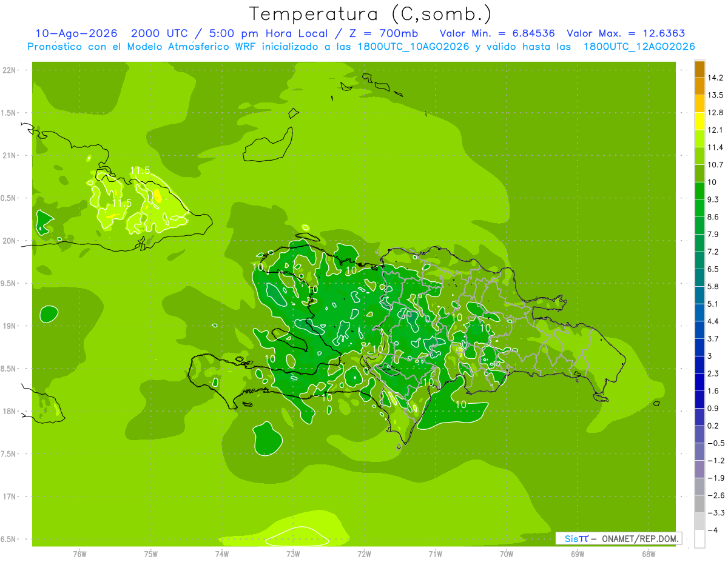
Task: Click the color bar value "-1.2"
Action: tap(715, 461)
